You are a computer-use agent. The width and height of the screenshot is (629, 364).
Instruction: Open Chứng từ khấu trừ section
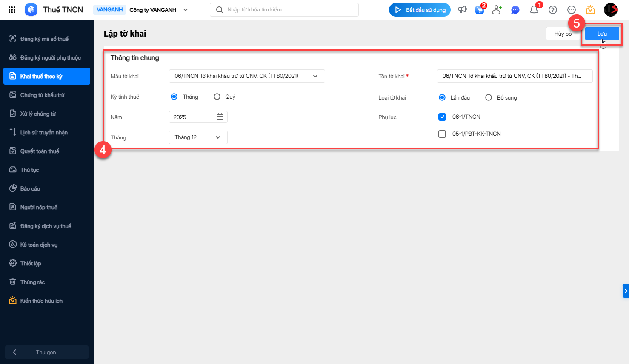point(42,95)
